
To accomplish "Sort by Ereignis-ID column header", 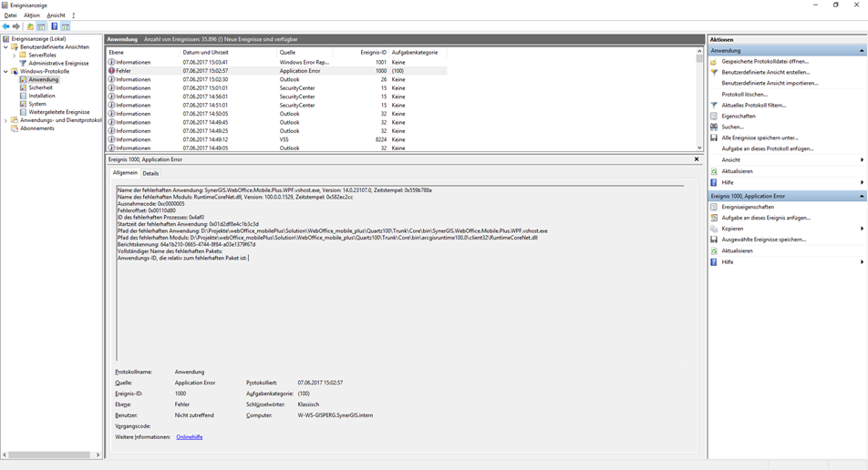I will [x=361, y=53].
